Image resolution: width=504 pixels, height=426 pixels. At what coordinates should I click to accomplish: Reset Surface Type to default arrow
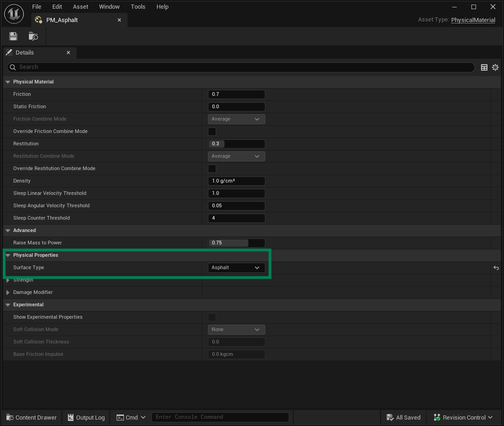[x=496, y=268]
